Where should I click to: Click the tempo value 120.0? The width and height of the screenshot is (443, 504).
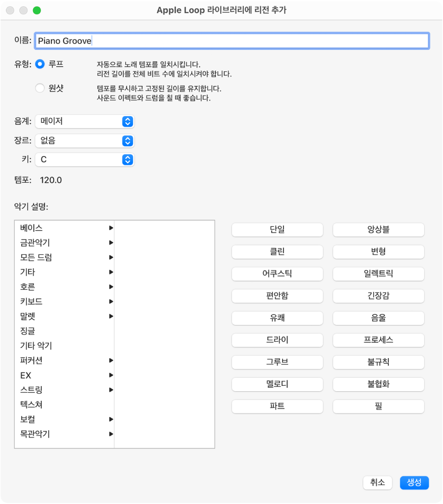pyautogui.click(x=51, y=180)
